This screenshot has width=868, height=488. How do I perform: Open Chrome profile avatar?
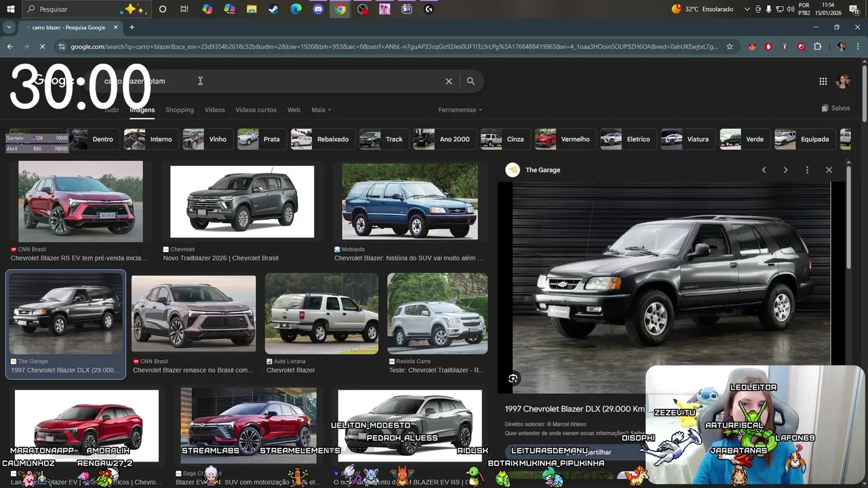842,46
